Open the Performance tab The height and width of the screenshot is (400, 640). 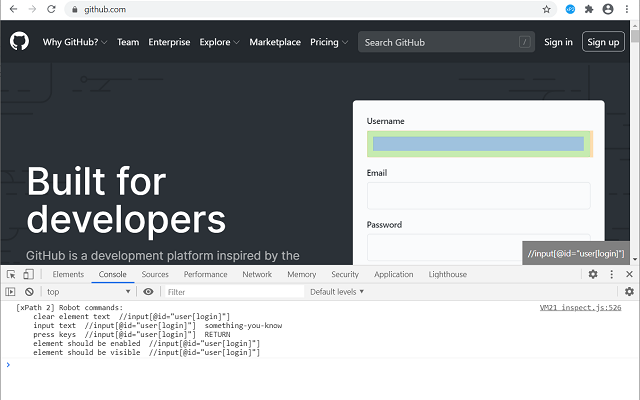(x=205, y=274)
